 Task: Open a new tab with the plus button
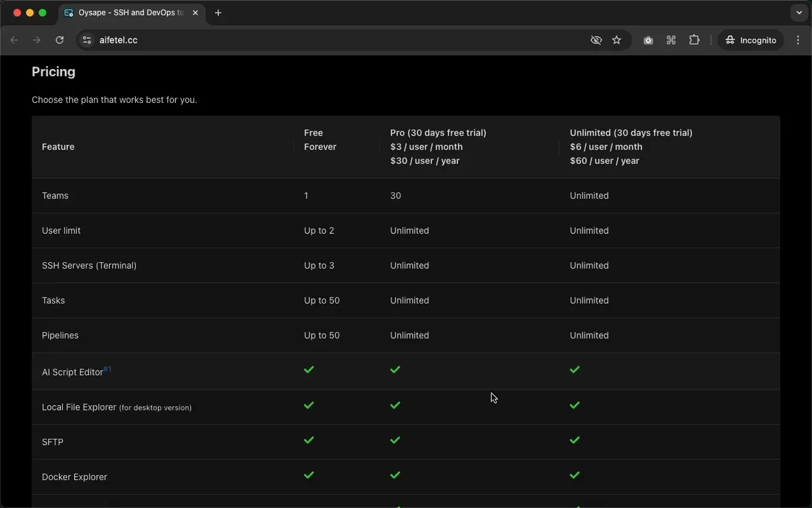(218, 13)
